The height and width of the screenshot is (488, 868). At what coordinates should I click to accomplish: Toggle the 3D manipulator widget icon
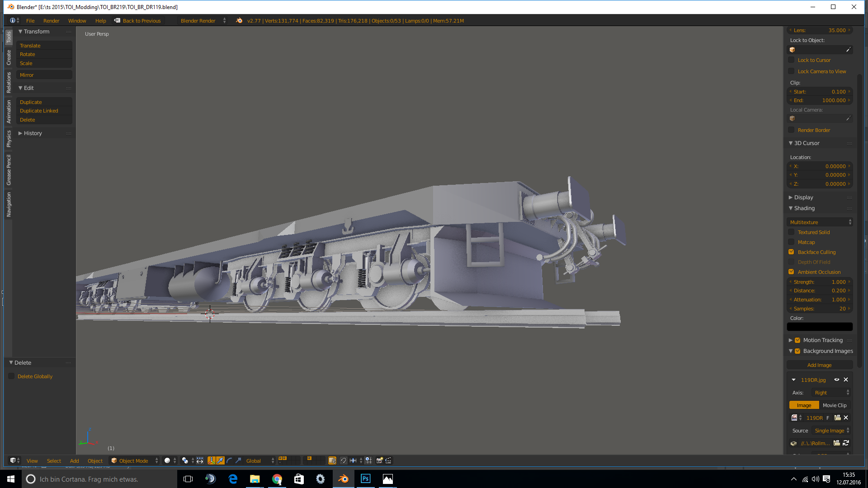tap(212, 460)
